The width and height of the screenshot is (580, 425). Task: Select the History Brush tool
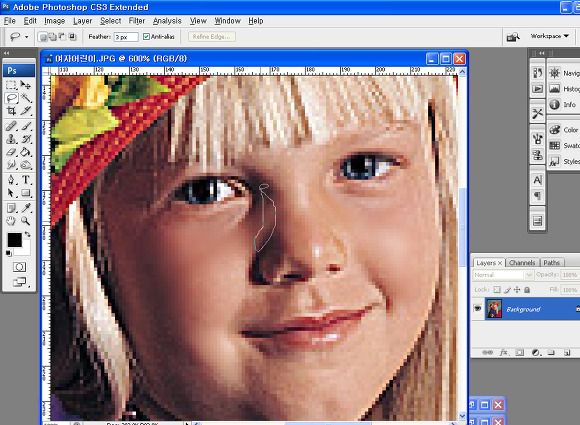(26, 139)
